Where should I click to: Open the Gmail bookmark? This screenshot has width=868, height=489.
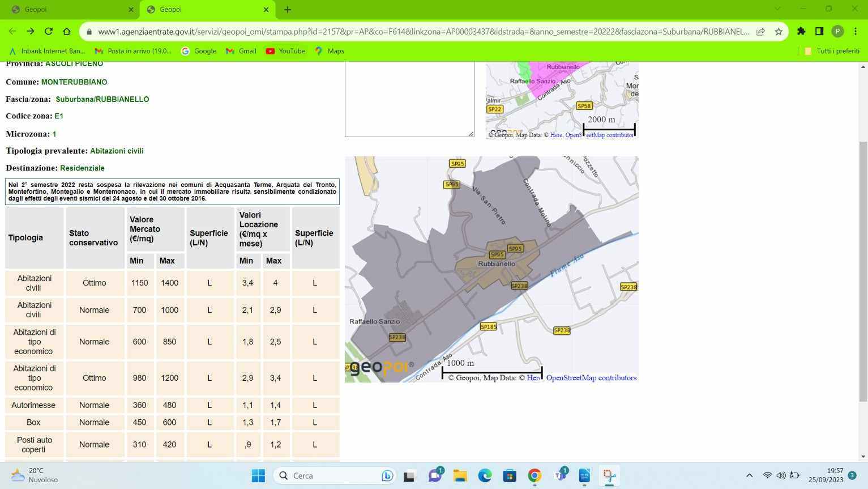click(x=241, y=51)
